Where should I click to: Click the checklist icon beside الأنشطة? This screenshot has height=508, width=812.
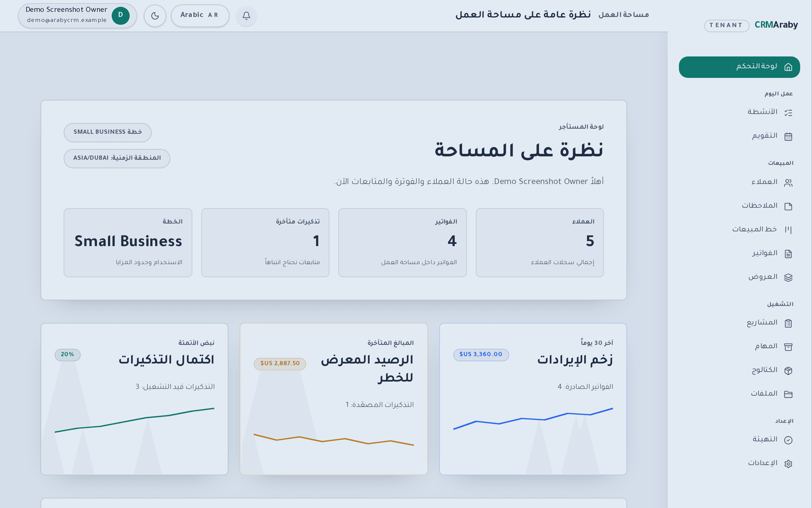click(788, 113)
